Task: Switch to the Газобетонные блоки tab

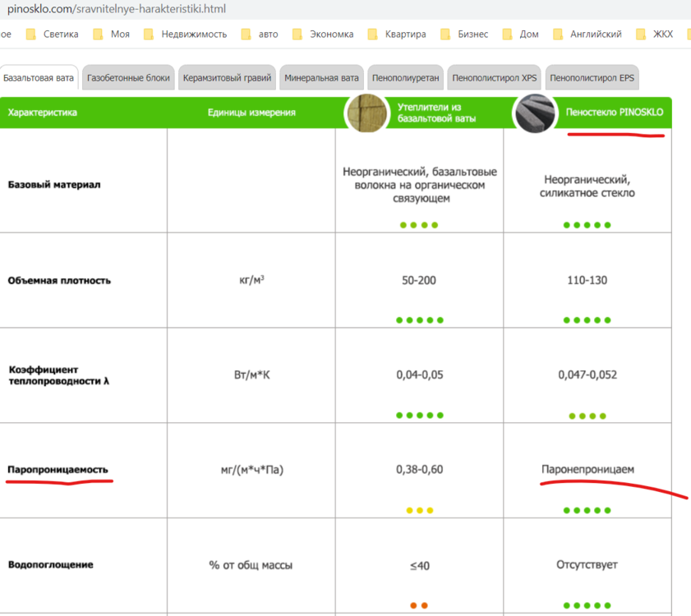Action: click(128, 76)
